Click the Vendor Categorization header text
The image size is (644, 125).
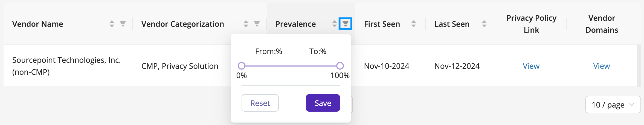pyautogui.click(x=183, y=24)
